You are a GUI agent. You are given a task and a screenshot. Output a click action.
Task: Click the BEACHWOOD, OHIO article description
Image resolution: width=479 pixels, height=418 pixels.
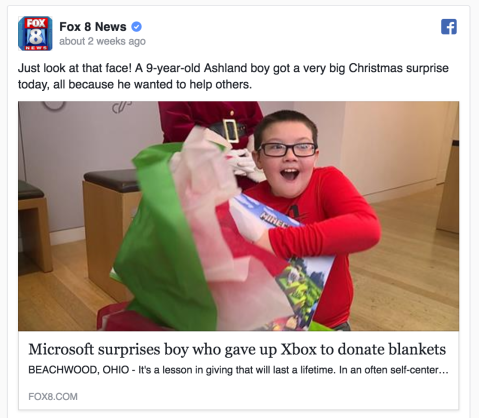click(x=238, y=370)
